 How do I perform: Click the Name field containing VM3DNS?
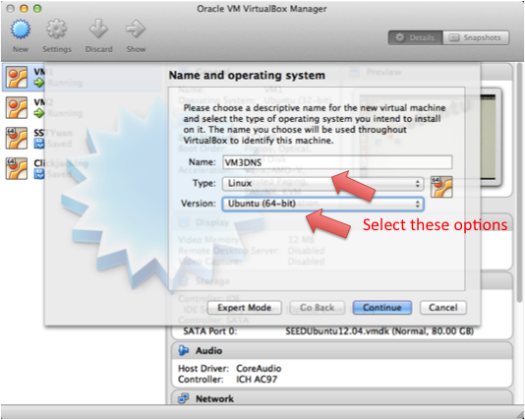(x=337, y=162)
